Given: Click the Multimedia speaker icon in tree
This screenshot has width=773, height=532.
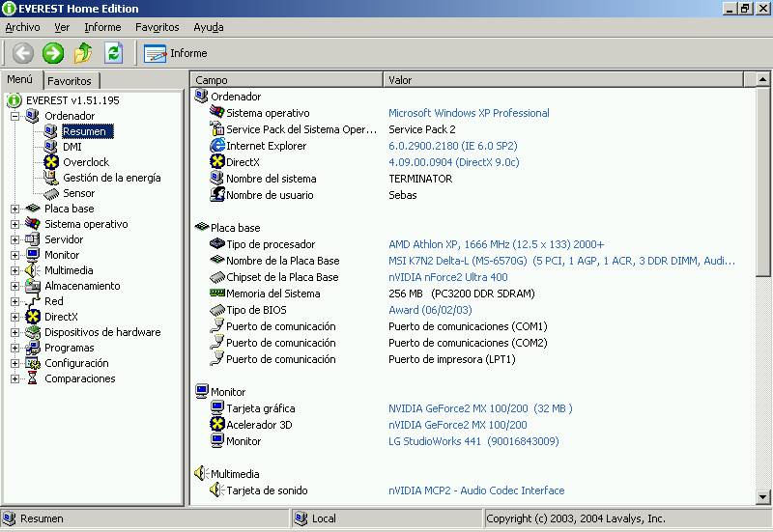Looking at the screenshot, I should pyautogui.click(x=33, y=270).
